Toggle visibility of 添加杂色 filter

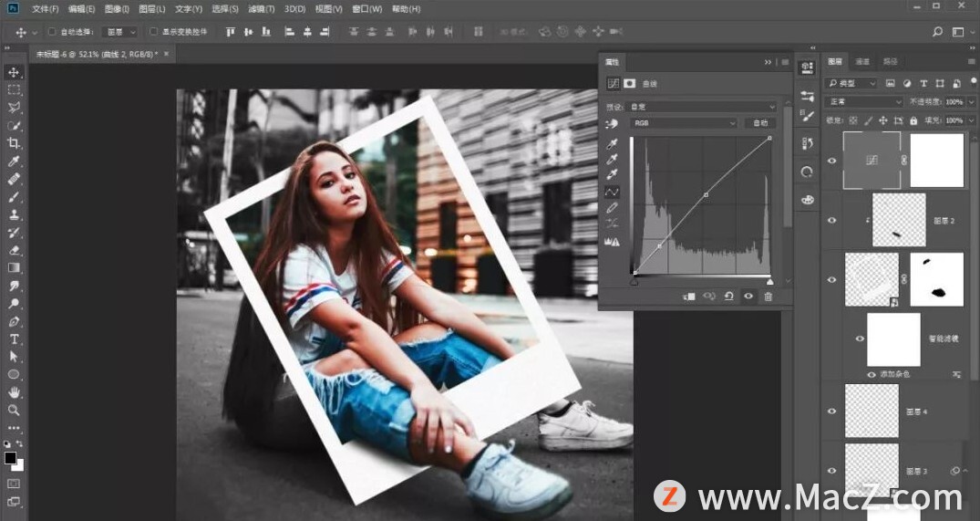[872, 374]
